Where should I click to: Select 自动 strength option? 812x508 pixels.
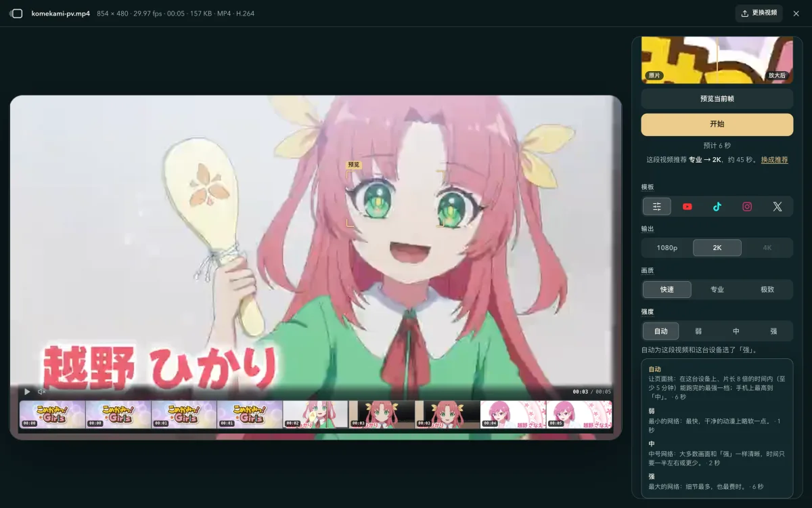click(661, 331)
